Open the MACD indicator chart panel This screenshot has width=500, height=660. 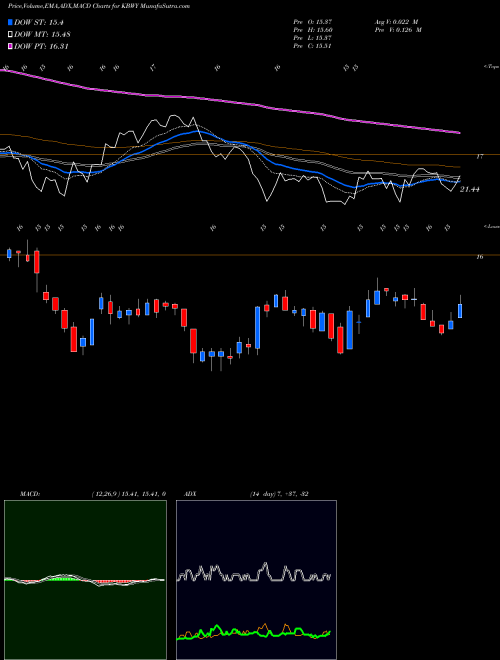coord(85,580)
